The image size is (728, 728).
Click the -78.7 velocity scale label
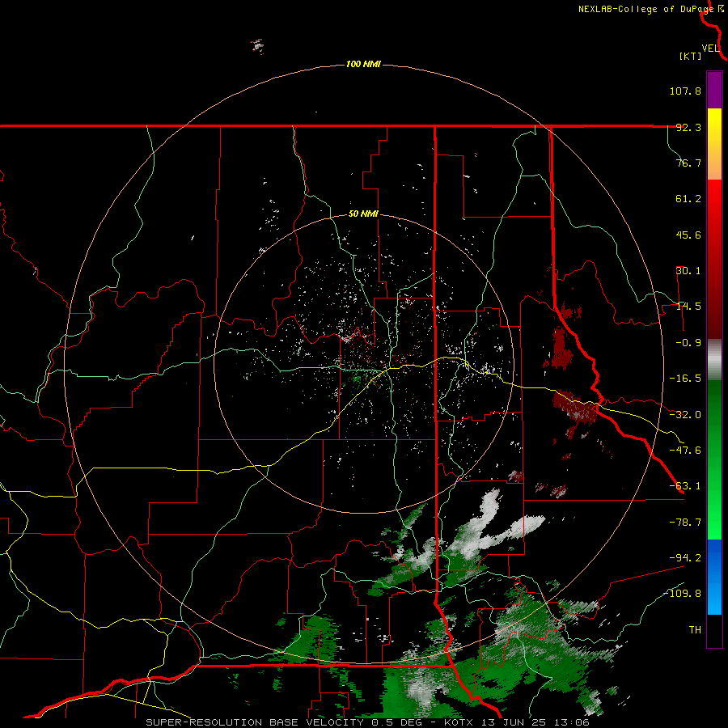pyautogui.click(x=685, y=523)
